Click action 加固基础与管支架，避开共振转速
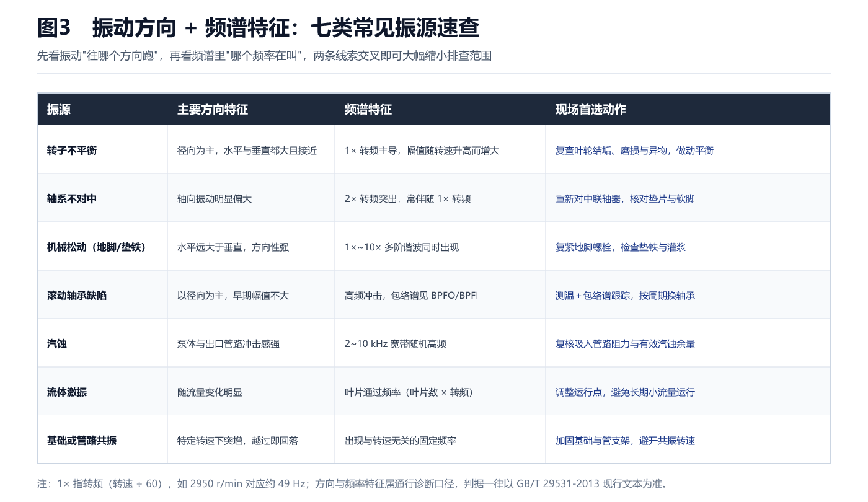 point(625,441)
